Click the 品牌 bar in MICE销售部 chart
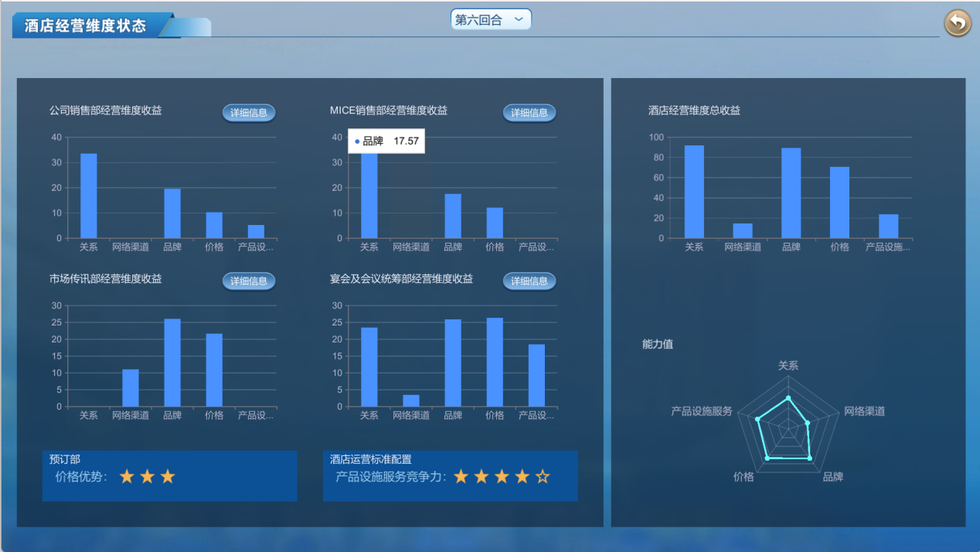 click(x=453, y=216)
